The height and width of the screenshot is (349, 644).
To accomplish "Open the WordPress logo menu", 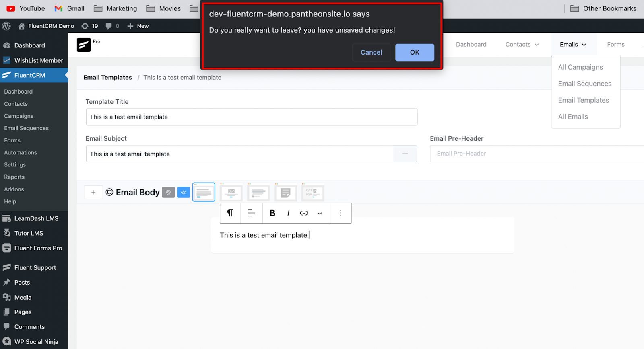I will coord(6,26).
